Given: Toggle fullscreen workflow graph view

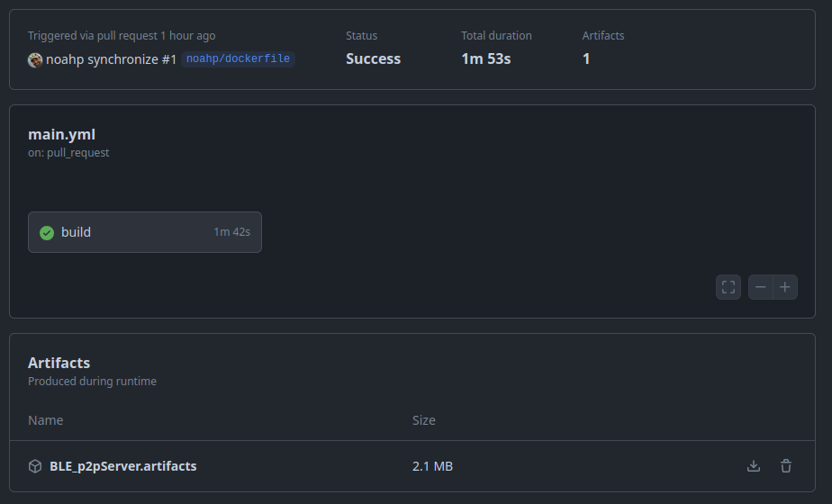Looking at the screenshot, I should point(728,287).
